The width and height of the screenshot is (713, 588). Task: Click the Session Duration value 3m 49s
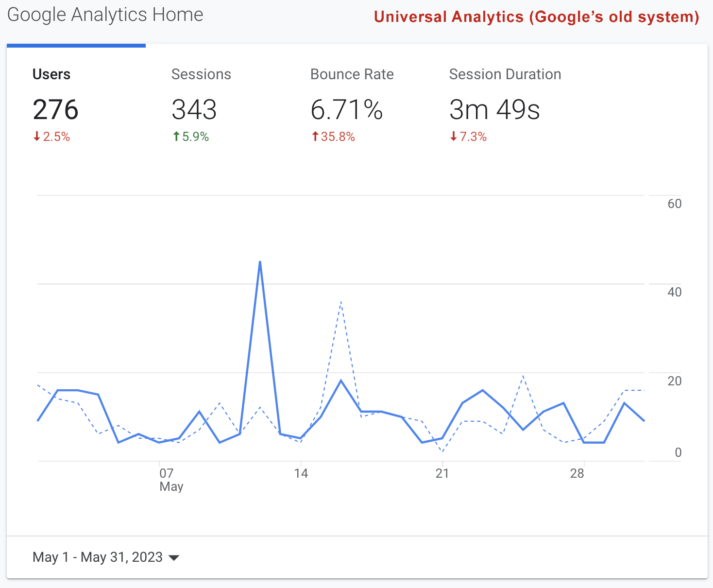point(494,110)
